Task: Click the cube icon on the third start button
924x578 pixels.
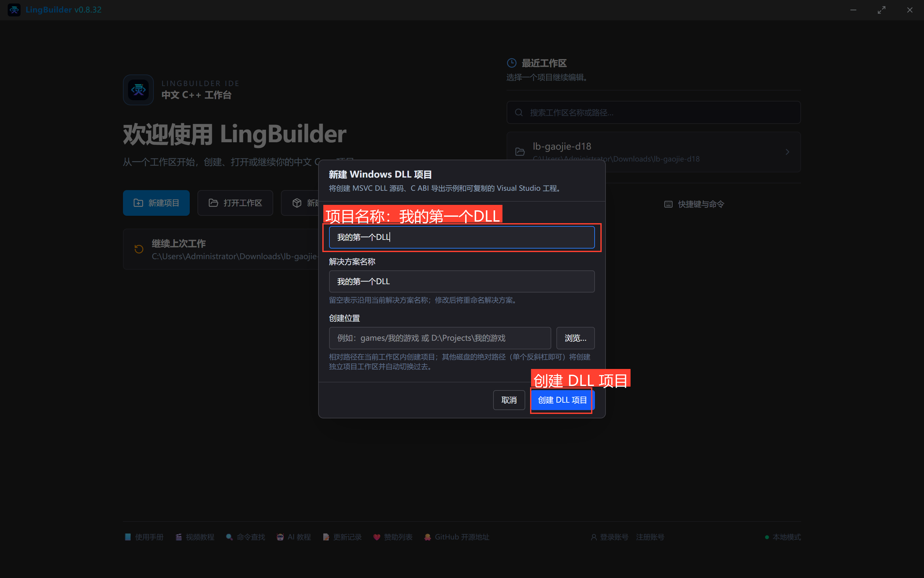Action: [297, 203]
